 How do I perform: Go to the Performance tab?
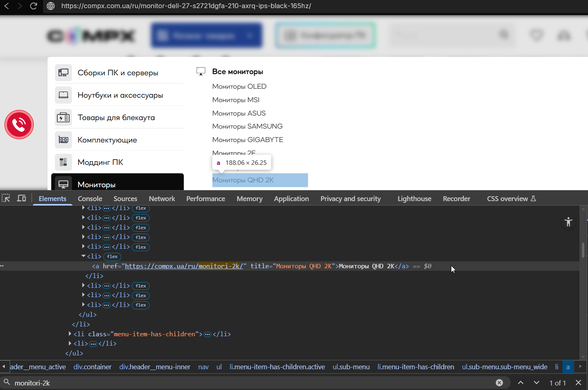pyautogui.click(x=206, y=199)
